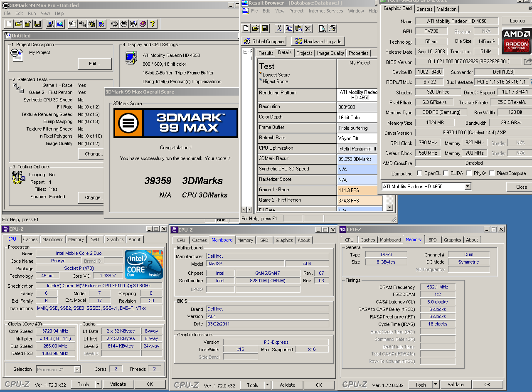Viewport: 532px width, 392px height.
Task: Click Edit button in Project Description
Action: click(x=95, y=64)
